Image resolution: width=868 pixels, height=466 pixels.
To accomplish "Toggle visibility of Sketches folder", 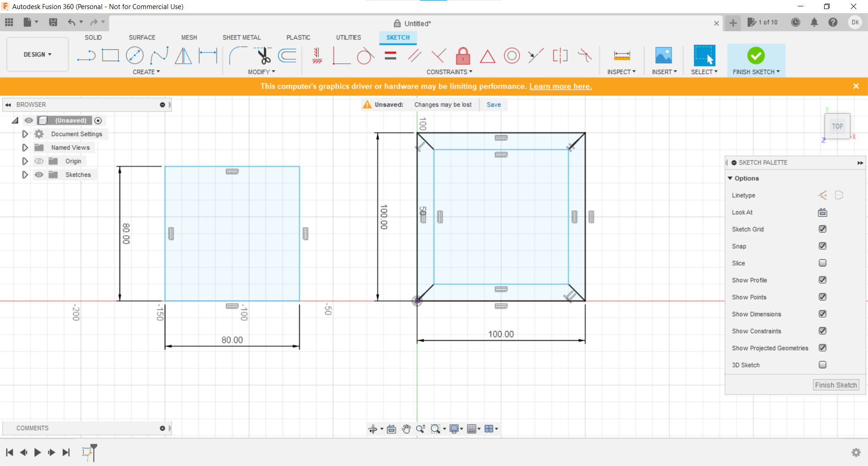I will click(39, 175).
